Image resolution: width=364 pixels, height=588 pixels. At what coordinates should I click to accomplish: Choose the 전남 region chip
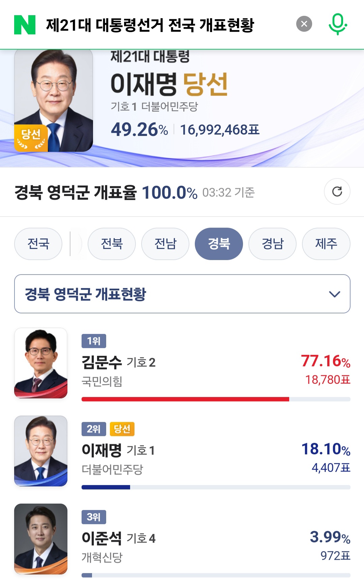pyautogui.click(x=165, y=244)
